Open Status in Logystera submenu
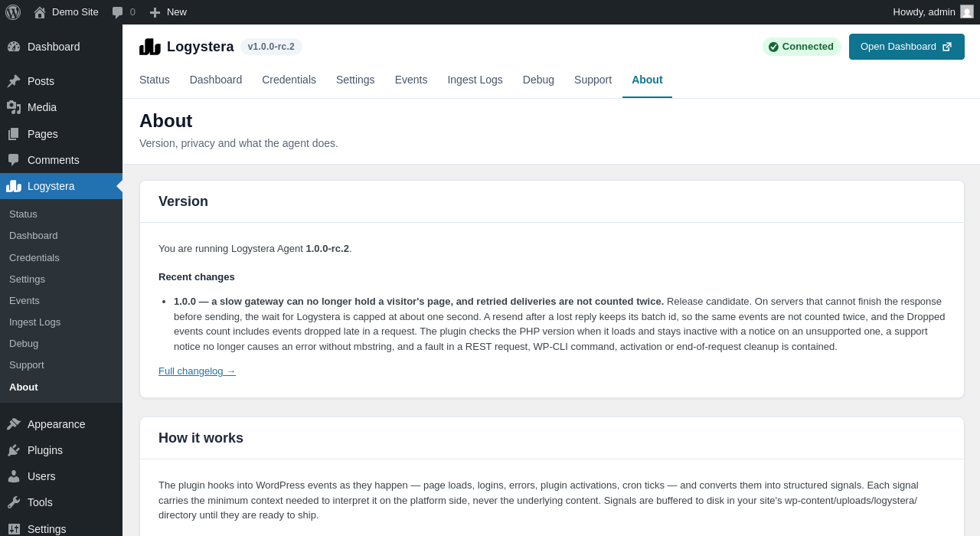This screenshot has height=536, width=980. coord(23,214)
